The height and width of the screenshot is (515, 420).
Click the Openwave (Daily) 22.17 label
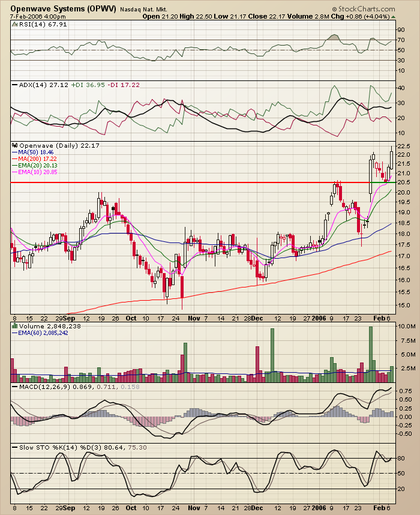point(59,145)
